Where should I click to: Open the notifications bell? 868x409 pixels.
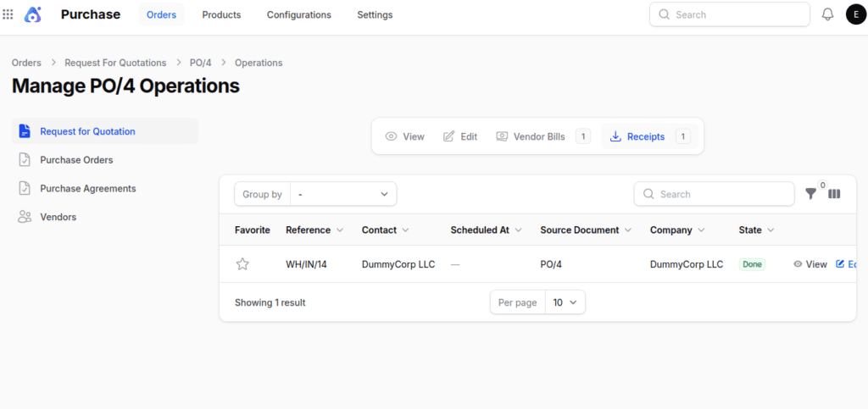click(827, 14)
